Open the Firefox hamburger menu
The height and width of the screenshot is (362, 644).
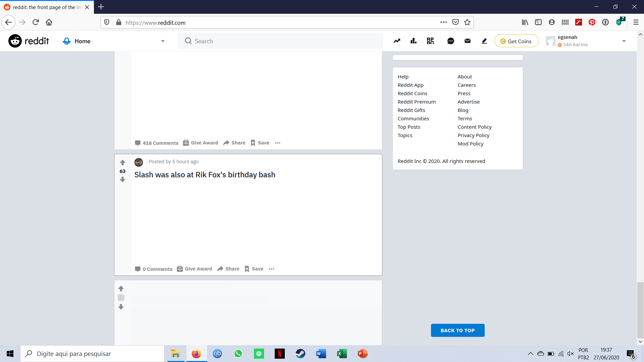click(x=636, y=22)
